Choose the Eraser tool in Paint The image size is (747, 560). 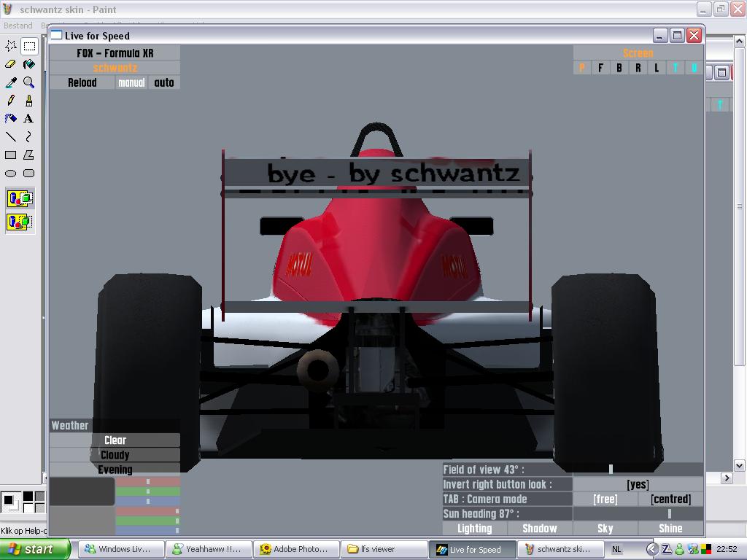10,64
